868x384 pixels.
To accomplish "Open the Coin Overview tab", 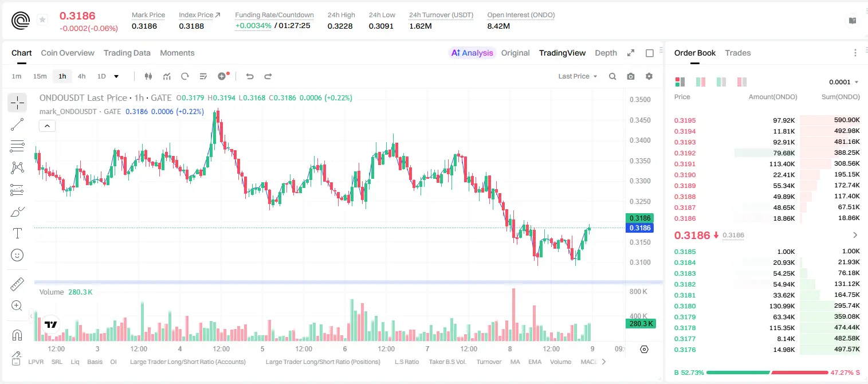I will 68,53.
